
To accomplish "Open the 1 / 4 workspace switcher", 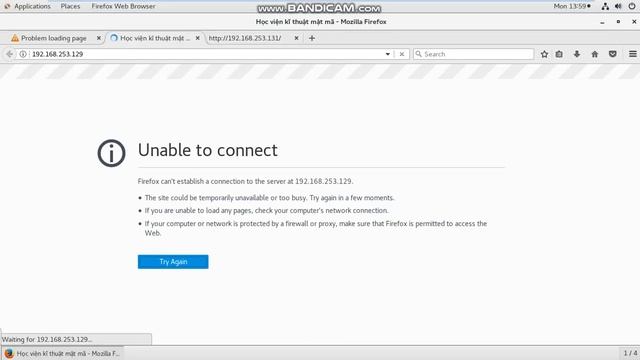I will (630, 353).
